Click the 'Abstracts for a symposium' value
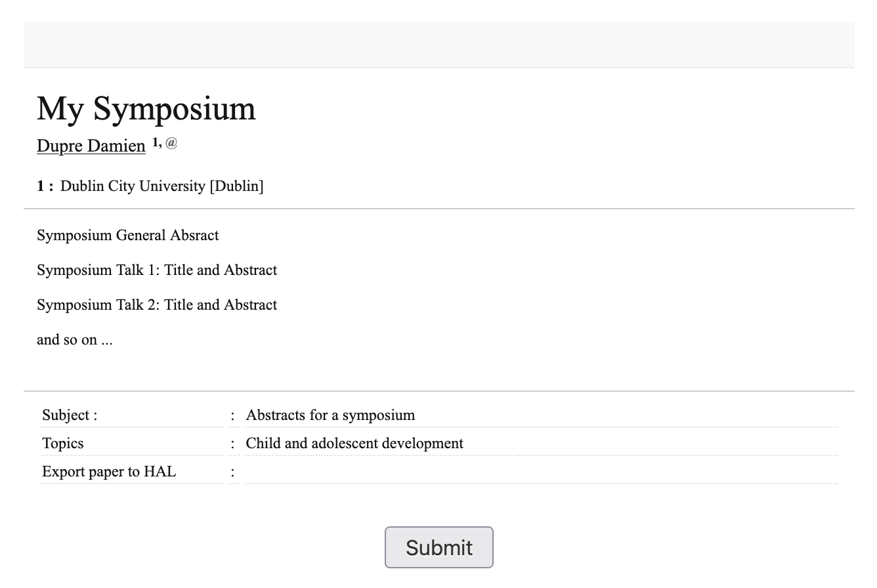 (330, 415)
